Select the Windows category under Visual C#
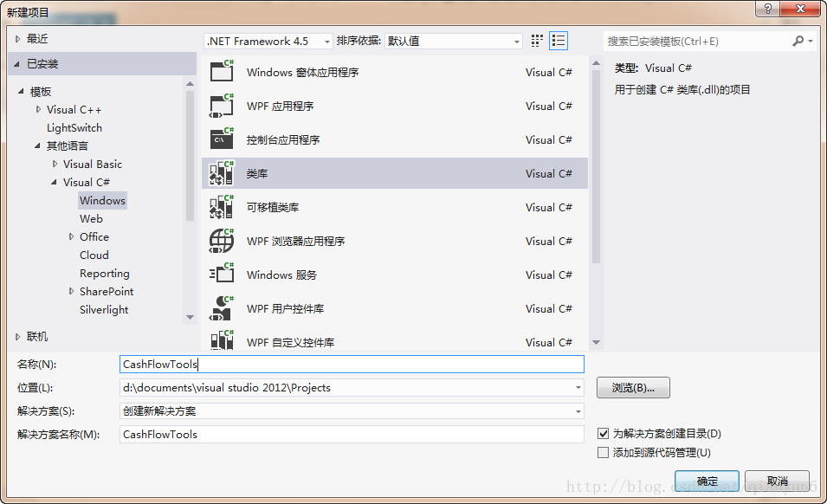The height and width of the screenshot is (504, 827). pyautogui.click(x=102, y=200)
